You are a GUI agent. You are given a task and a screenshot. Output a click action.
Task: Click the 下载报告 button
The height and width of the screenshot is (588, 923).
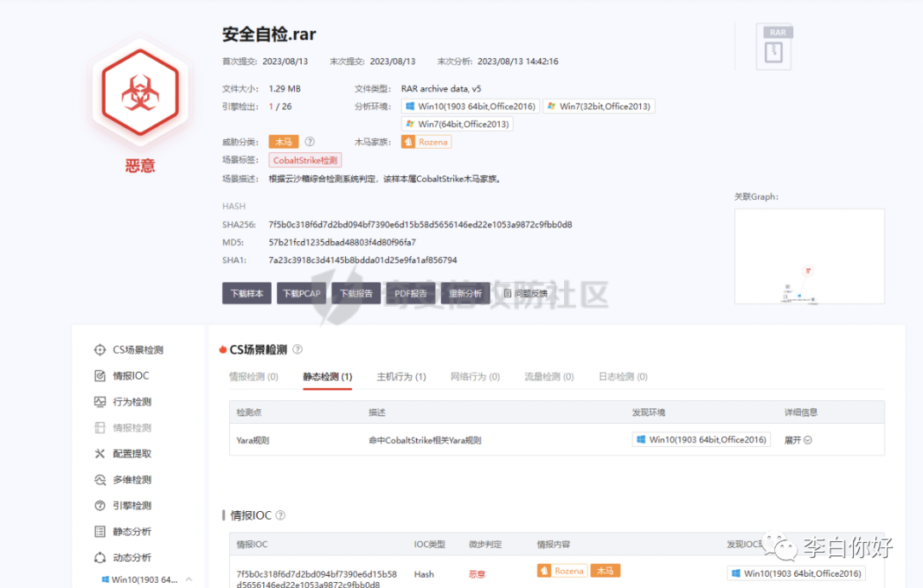[356, 293]
